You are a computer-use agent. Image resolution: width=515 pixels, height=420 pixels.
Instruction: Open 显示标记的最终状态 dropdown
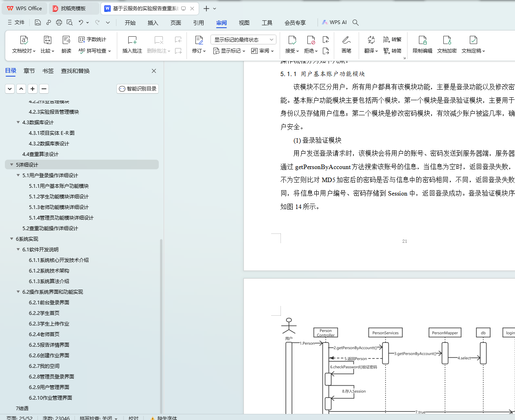[x=243, y=40]
